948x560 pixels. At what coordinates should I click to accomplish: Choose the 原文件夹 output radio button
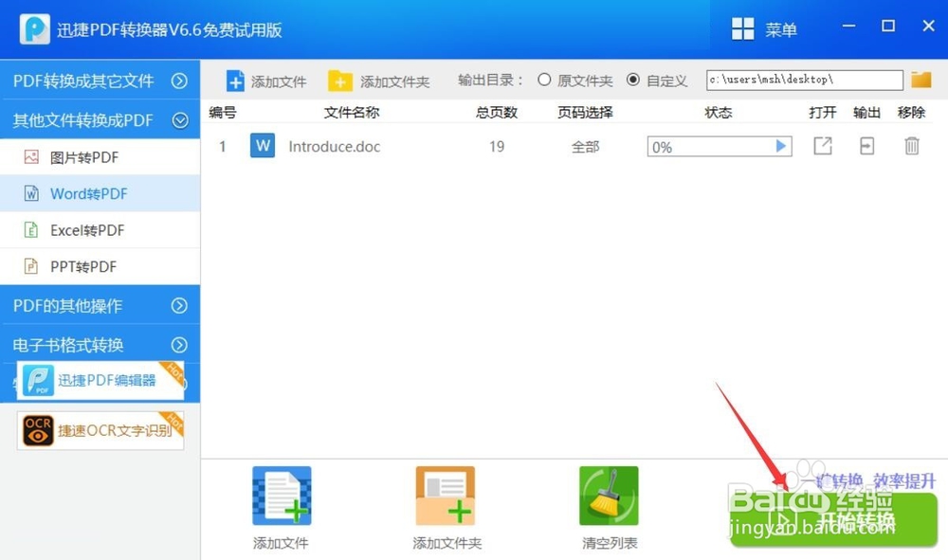pos(544,80)
